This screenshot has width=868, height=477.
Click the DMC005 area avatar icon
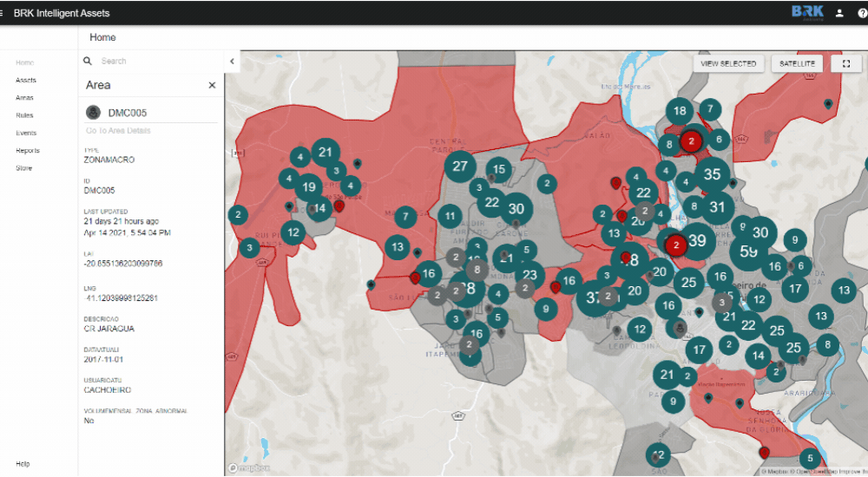[x=94, y=113]
